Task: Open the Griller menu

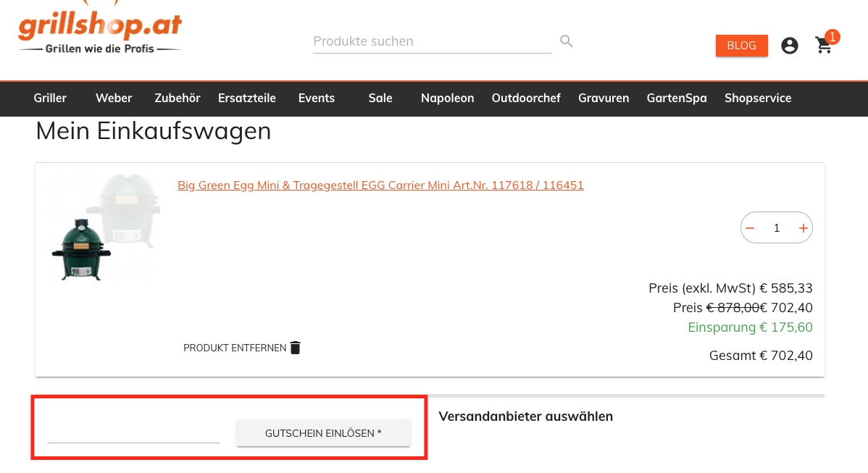Action: (x=50, y=99)
